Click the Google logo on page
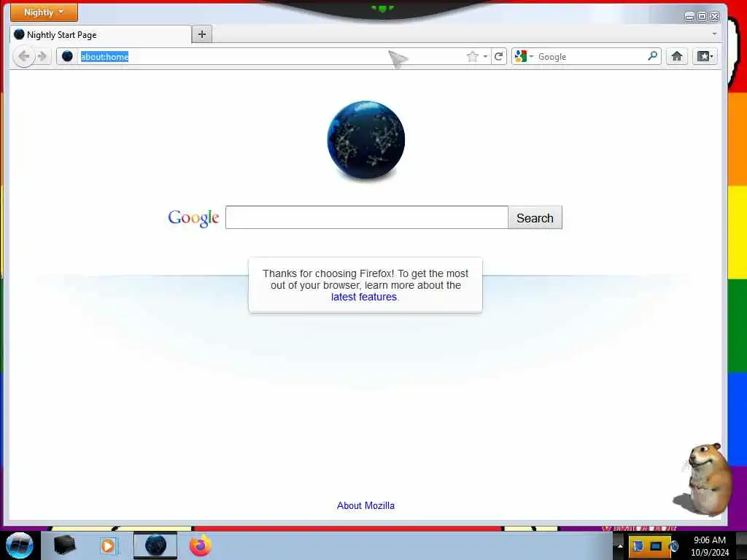The image size is (747, 560). 193,218
